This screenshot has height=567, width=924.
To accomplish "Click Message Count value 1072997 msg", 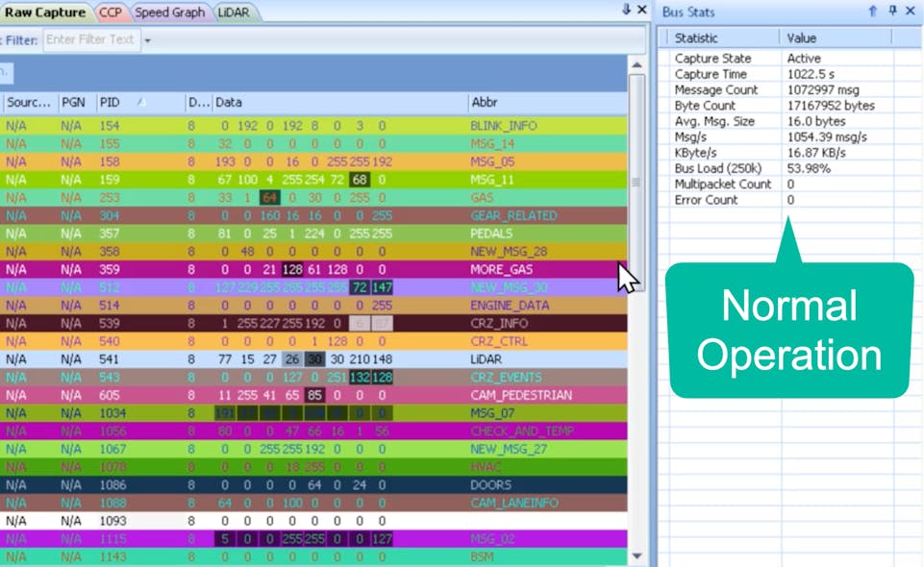I will coord(823,90).
